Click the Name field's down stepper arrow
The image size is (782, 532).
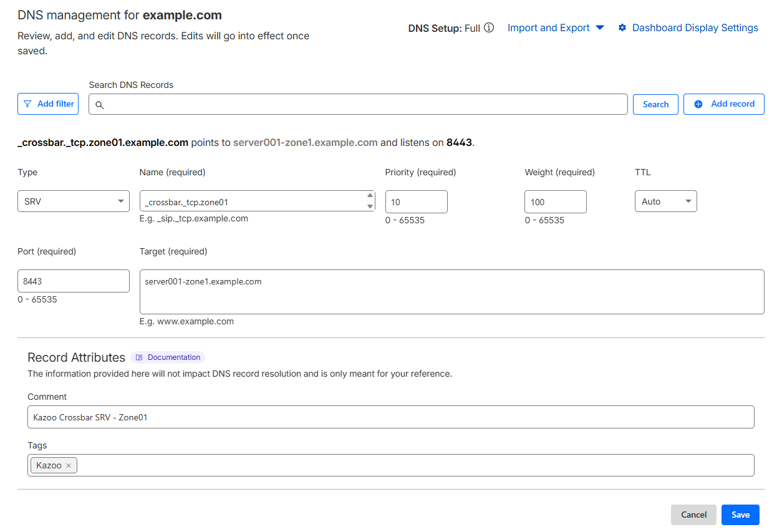click(x=371, y=208)
